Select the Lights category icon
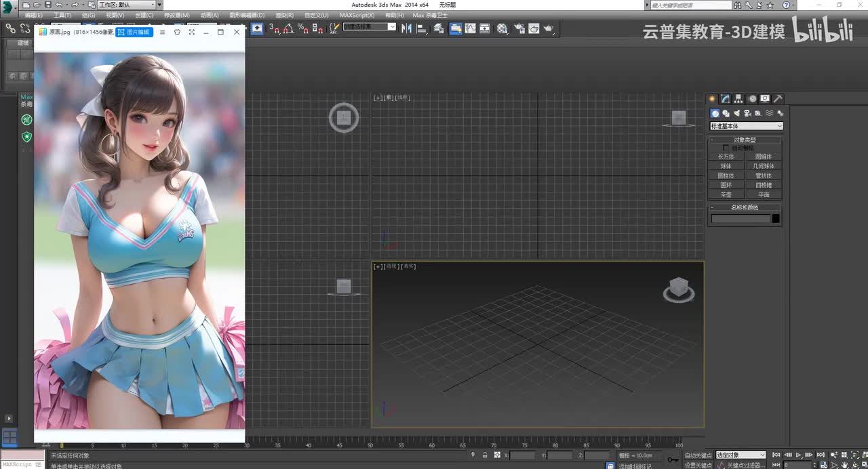Image resolution: width=868 pixels, height=469 pixels. [x=736, y=113]
